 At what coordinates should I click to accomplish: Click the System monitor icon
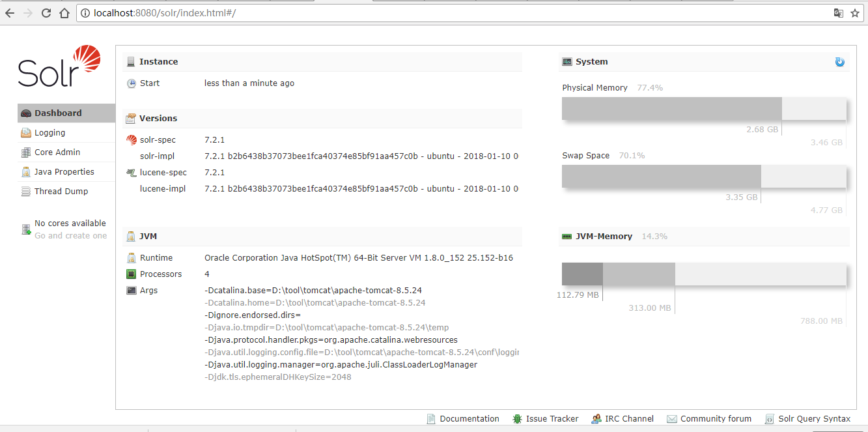(x=567, y=62)
